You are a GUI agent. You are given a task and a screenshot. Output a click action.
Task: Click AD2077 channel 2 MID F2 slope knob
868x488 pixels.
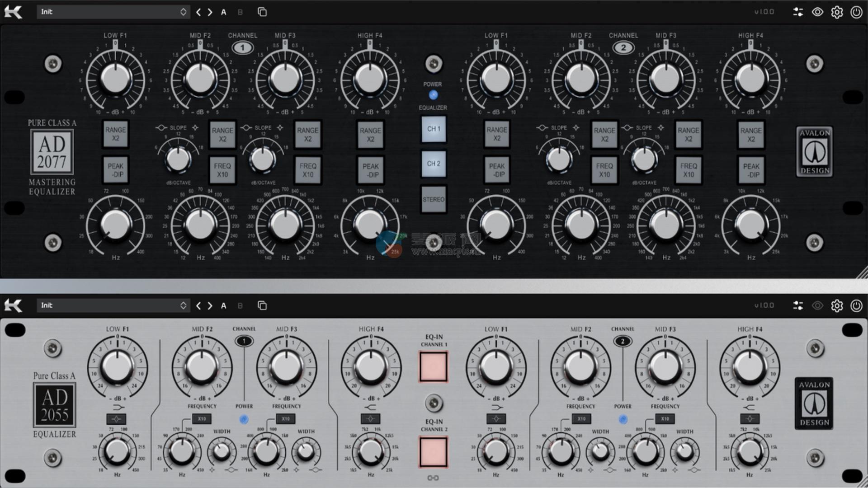pyautogui.click(x=559, y=159)
